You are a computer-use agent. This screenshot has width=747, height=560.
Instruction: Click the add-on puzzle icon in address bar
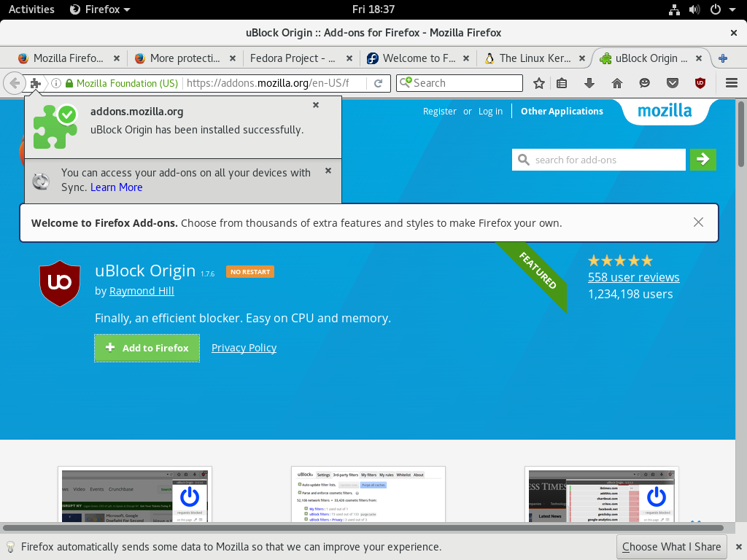pyautogui.click(x=35, y=83)
